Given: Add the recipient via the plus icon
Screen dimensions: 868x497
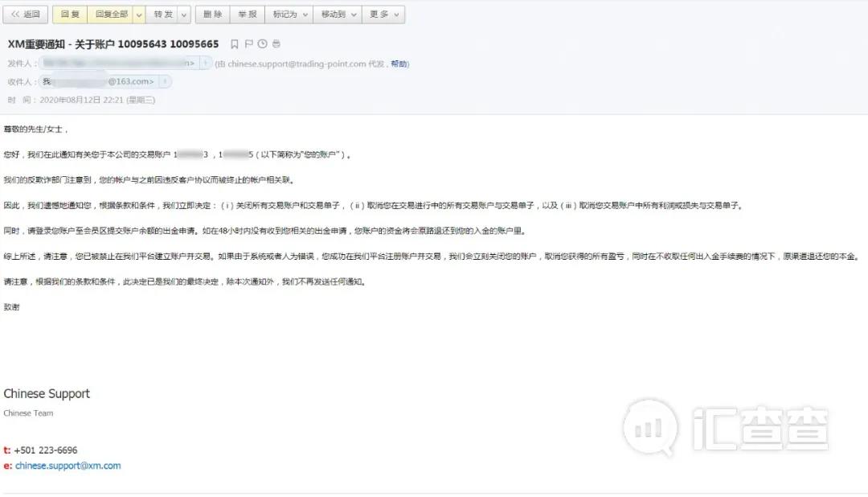Looking at the screenshot, I should pos(165,81).
